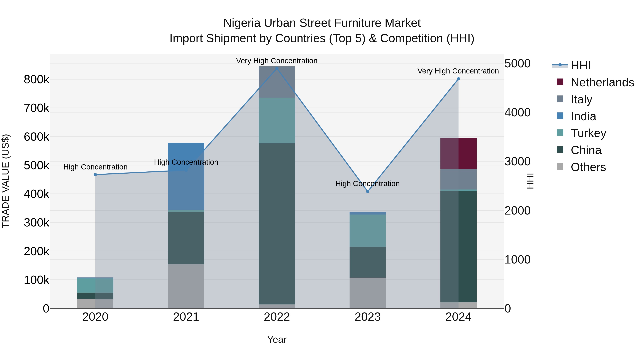This screenshot has height=362, width=644.
Task: Select the 2022 China bar segment
Action: [277, 224]
